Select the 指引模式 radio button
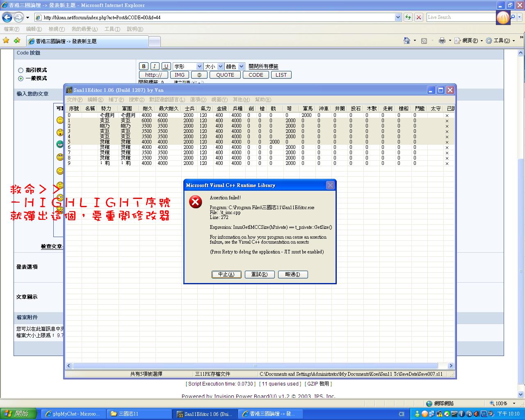 pos(21,71)
